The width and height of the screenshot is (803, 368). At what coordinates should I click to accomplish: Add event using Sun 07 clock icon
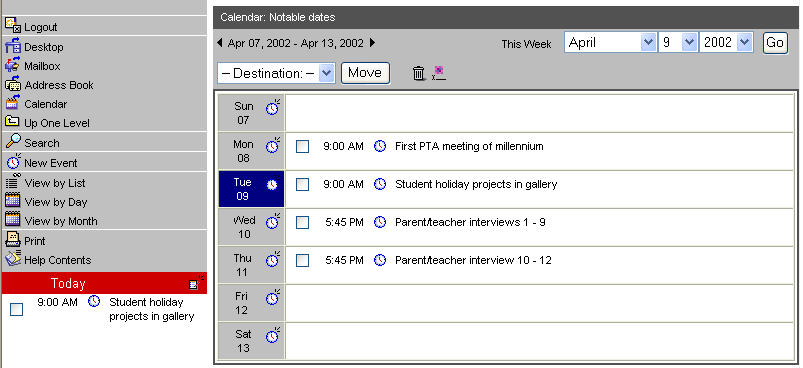[x=273, y=108]
